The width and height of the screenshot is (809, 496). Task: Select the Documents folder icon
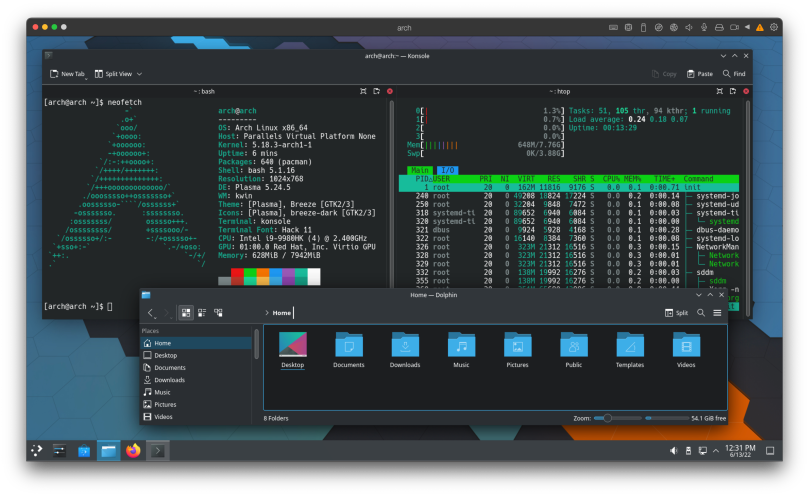(x=349, y=345)
